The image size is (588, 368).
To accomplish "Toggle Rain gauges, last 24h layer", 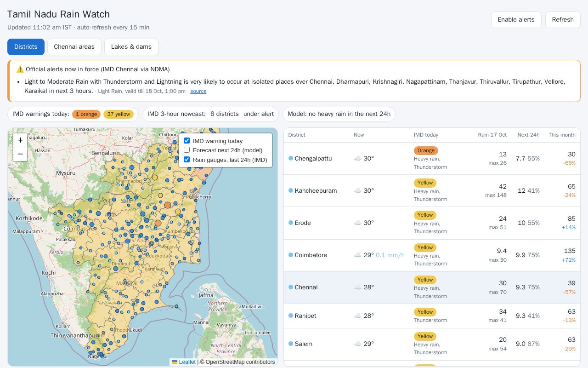I will [x=187, y=160].
